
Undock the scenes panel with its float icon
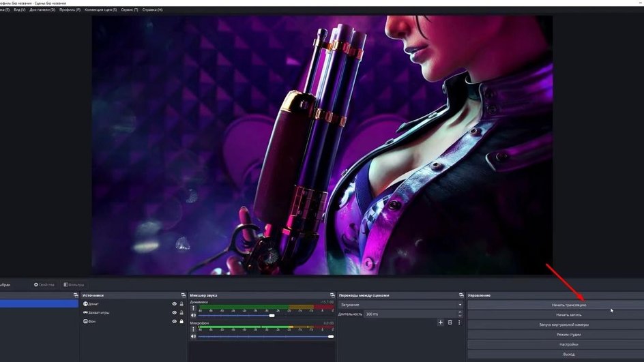pyautogui.click(x=76, y=295)
